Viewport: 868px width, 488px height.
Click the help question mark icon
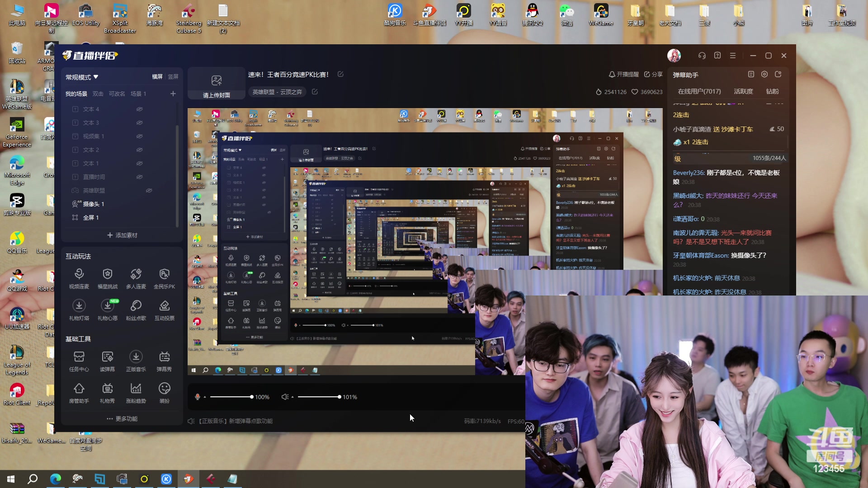tap(717, 56)
